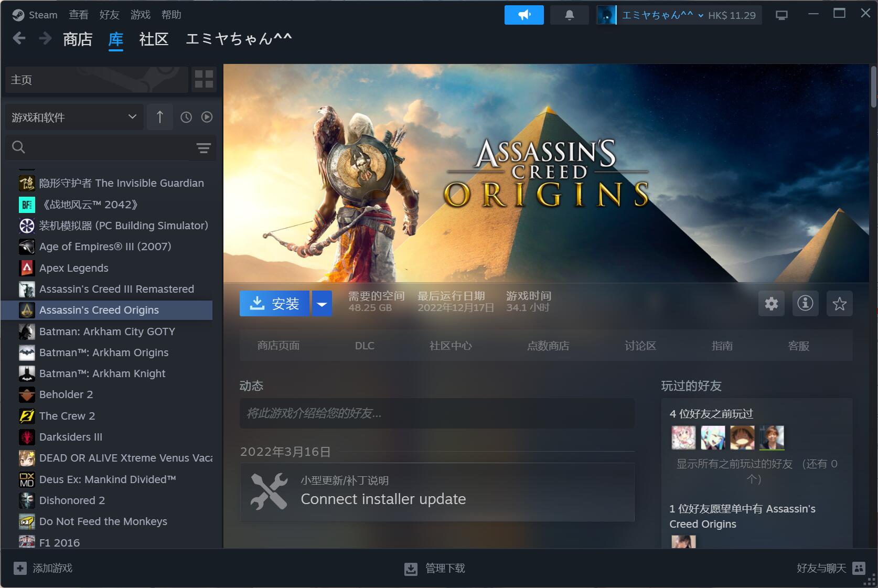The height and width of the screenshot is (588, 878).
Task: Click the vertical scrollbar on right
Action: 873,87
